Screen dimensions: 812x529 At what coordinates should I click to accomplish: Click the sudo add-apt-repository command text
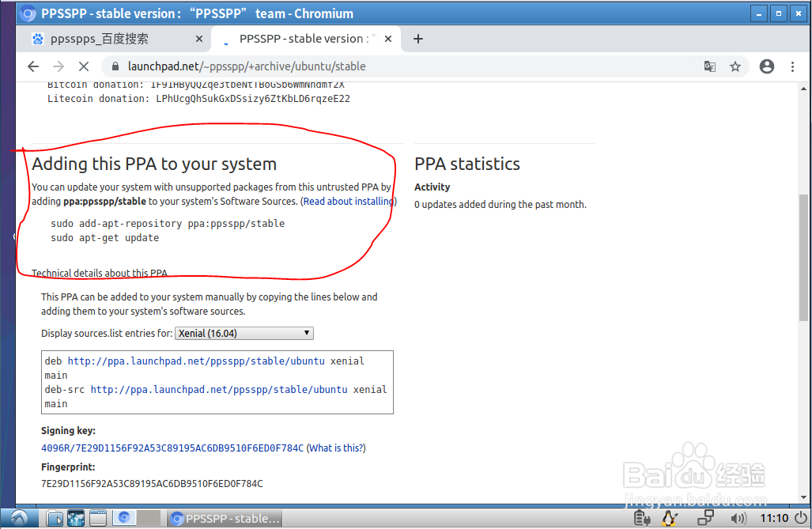pyautogui.click(x=168, y=224)
